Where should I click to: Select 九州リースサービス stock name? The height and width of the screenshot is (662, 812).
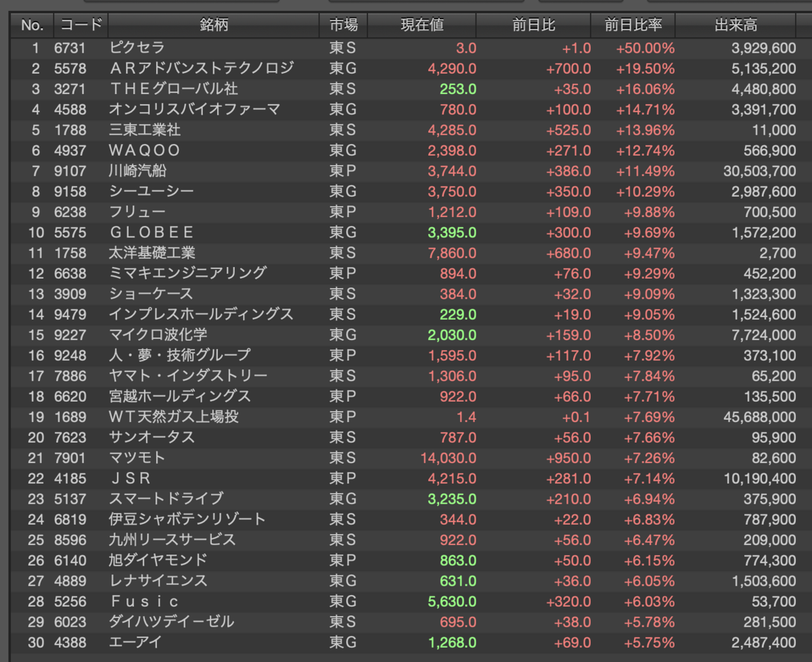click(x=173, y=540)
